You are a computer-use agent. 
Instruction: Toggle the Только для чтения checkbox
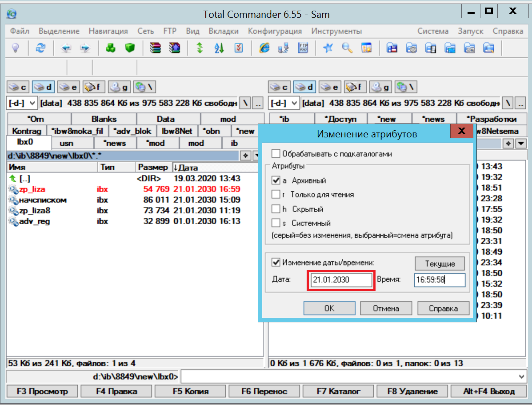(276, 195)
